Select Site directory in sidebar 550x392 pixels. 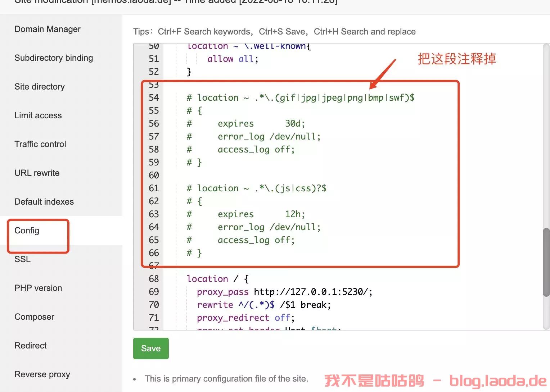click(40, 87)
